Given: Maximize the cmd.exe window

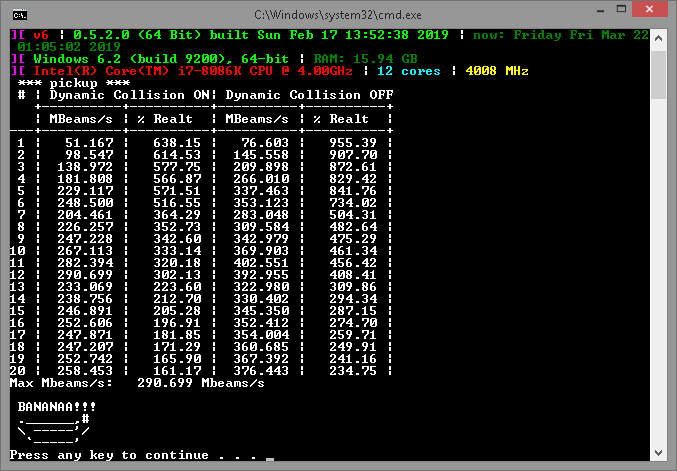Looking at the screenshot, I should [621, 9].
